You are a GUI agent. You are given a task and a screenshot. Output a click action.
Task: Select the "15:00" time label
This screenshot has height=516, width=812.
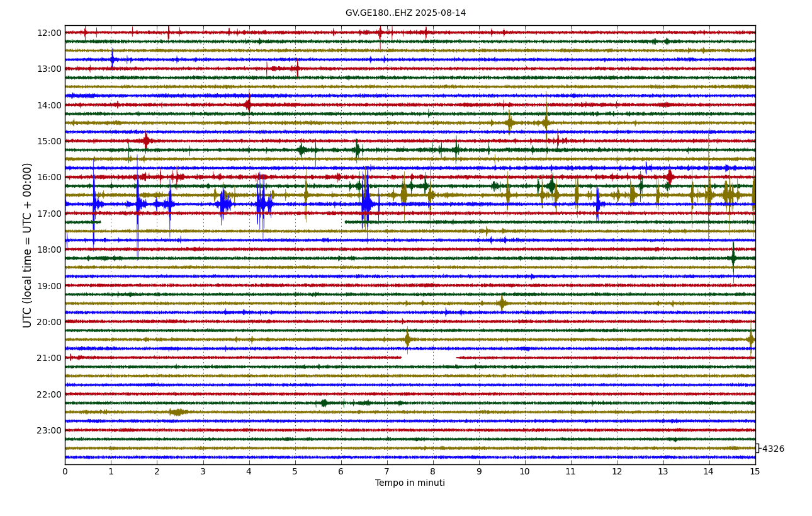50,141
